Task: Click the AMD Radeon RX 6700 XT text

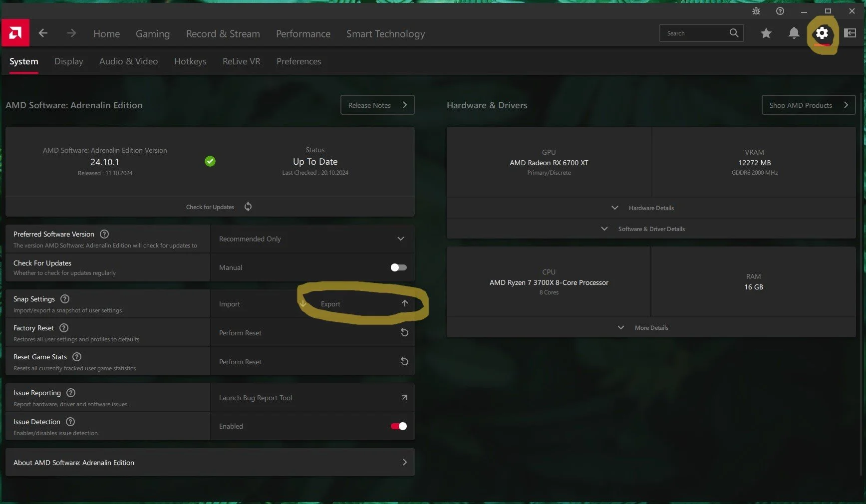Action: (x=549, y=163)
